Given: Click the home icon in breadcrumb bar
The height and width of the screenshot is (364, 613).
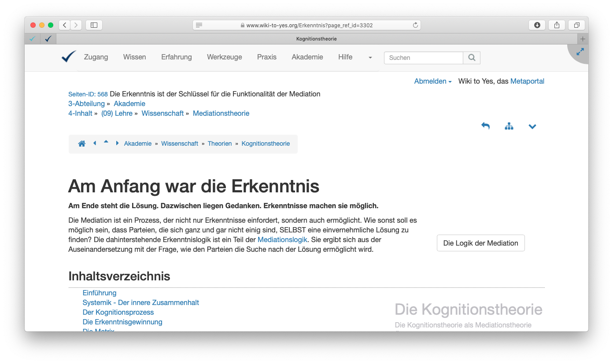Looking at the screenshot, I should click(x=81, y=143).
